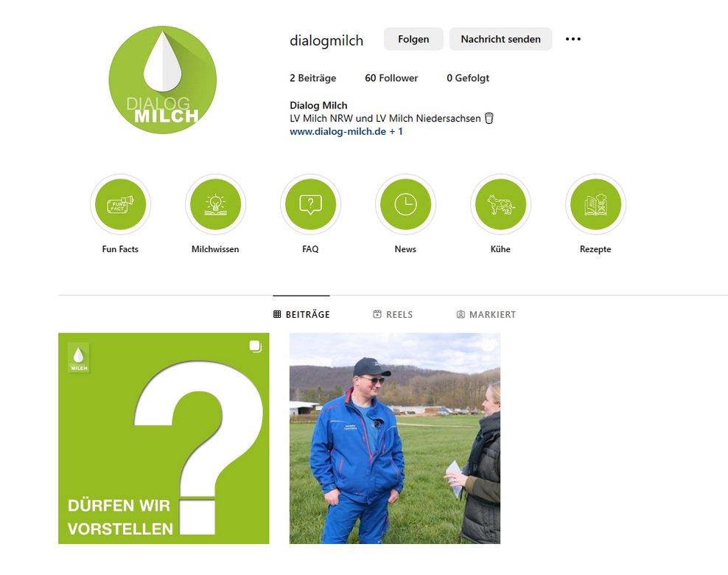Click the Nachricht senden button
Viewport: 728px width, 575px height.
[500, 39]
